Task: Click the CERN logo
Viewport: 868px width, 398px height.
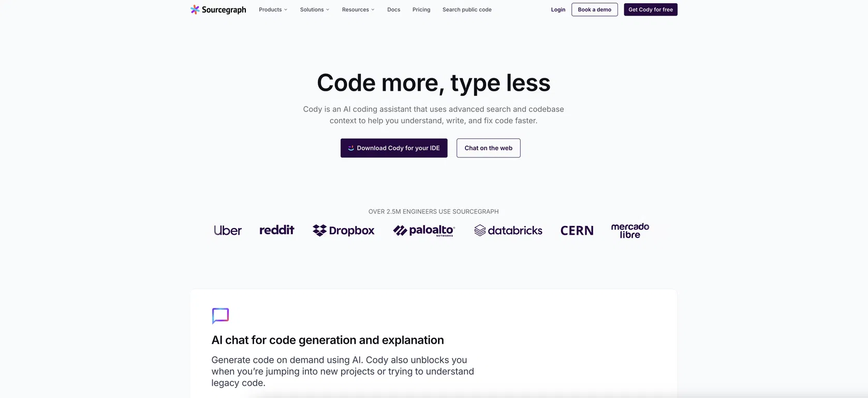Action: 577,231
